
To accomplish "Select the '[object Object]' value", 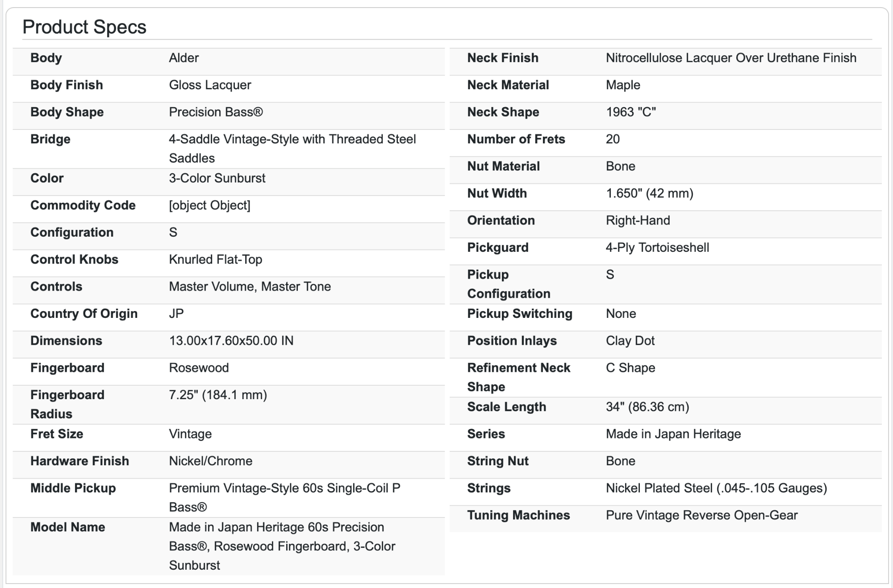I will 209,205.
